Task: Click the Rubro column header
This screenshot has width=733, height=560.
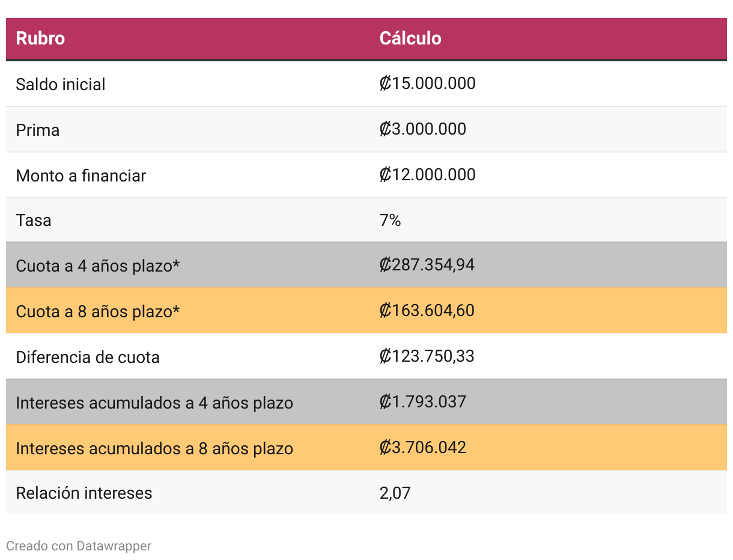Action: pyautogui.click(x=40, y=38)
